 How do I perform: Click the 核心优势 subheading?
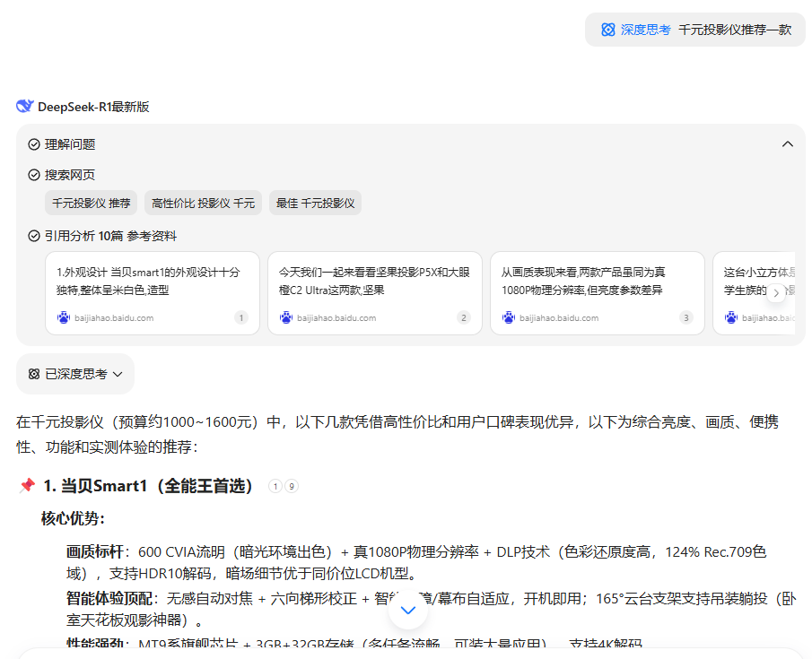click(73, 518)
